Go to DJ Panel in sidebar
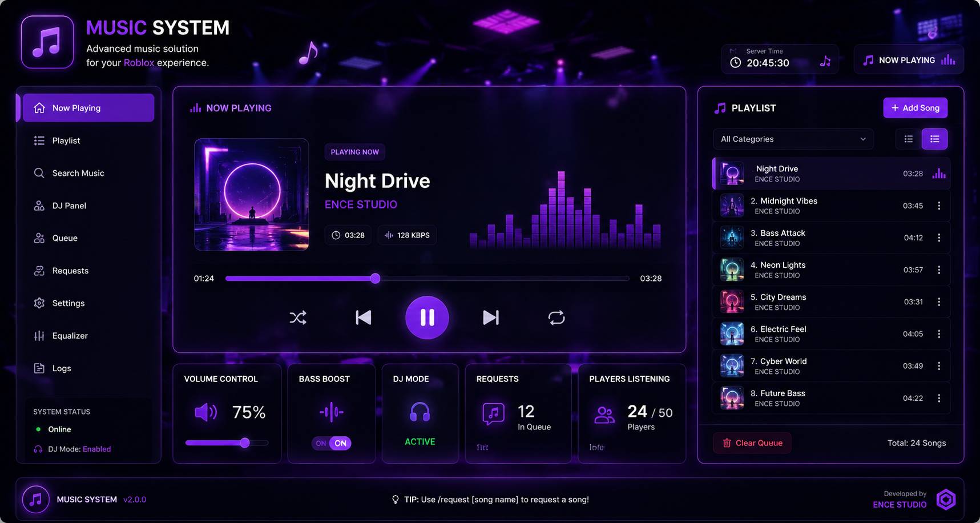The height and width of the screenshot is (523, 980). [x=88, y=206]
